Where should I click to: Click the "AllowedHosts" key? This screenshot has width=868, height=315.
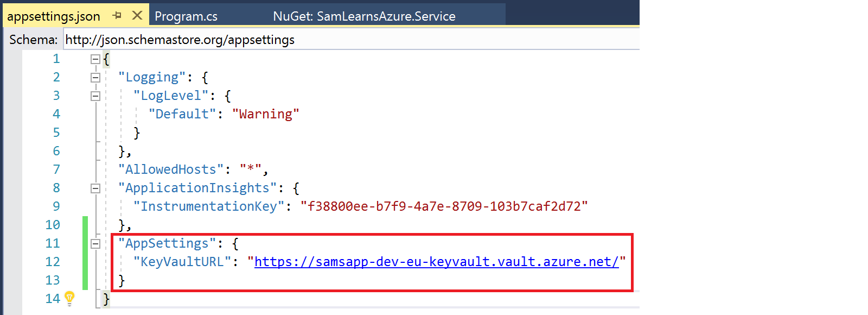click(171, 169)
